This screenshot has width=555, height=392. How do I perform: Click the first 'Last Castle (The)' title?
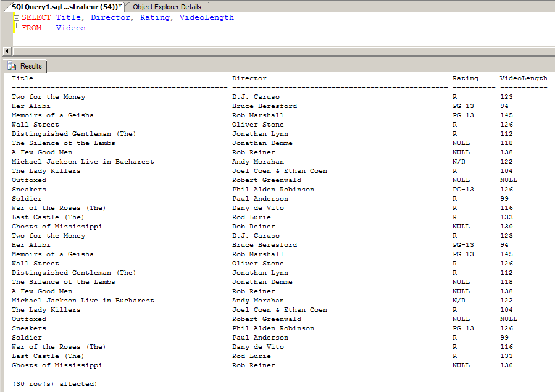[48, 217]
